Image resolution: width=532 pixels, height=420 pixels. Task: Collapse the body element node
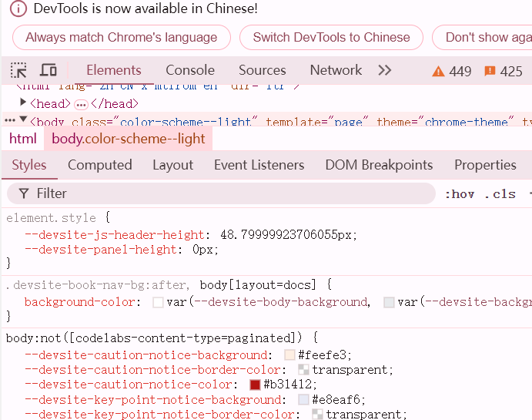(x=23, y=120)
